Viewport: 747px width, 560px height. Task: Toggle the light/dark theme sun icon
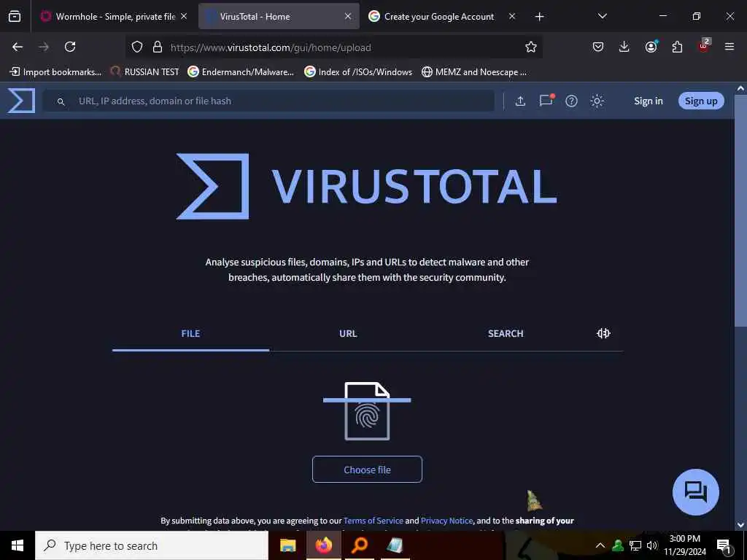[597, 101]
